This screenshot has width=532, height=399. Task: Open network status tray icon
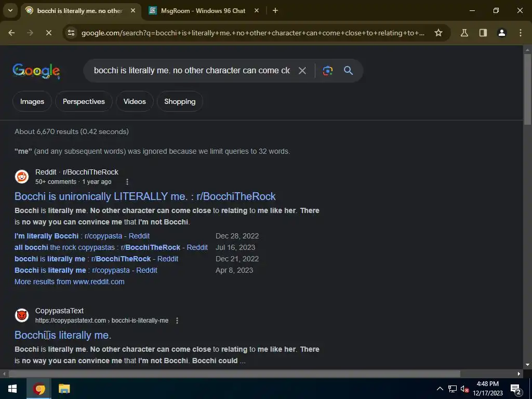(453, 389)
